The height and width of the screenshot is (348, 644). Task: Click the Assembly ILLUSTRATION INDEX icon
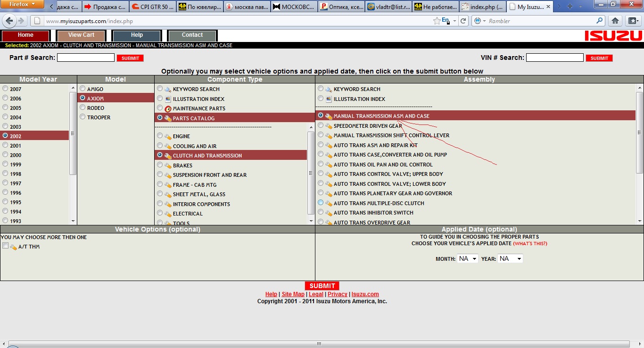[x=329, y=99]
